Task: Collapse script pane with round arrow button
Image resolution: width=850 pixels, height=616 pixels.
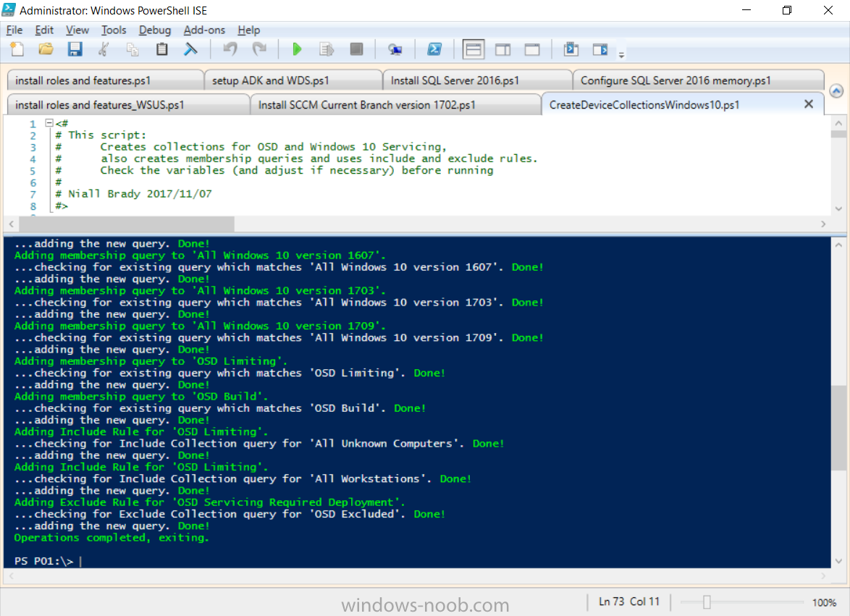Action: (836, 91)
